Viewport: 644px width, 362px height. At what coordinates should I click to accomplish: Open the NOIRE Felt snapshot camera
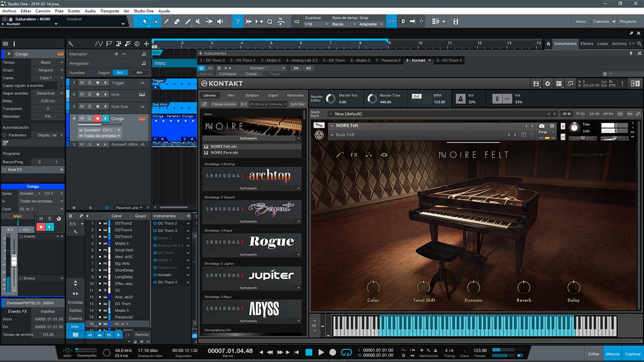[542, 125]
